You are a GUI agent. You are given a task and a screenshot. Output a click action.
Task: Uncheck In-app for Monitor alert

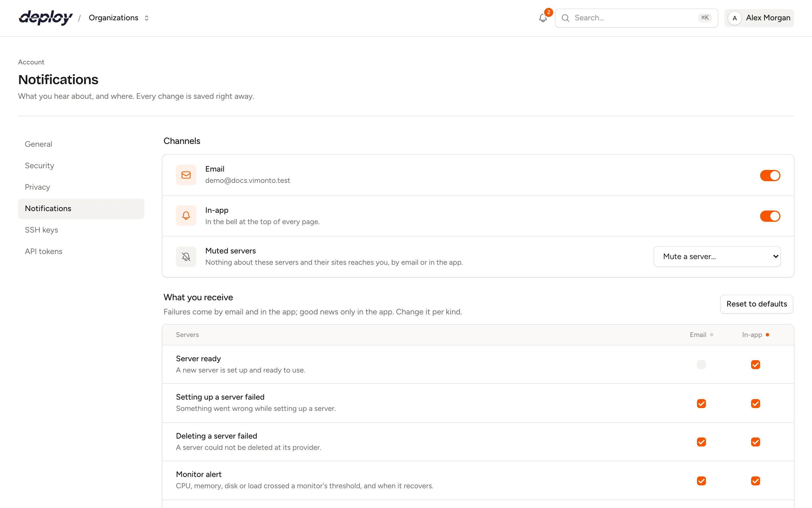[x=755, y=481]
